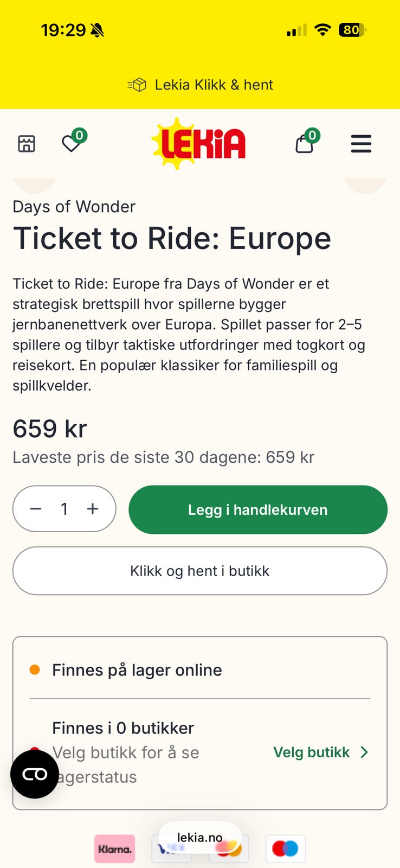
Task: Increase quantity with the plus button
Action: 93,509
